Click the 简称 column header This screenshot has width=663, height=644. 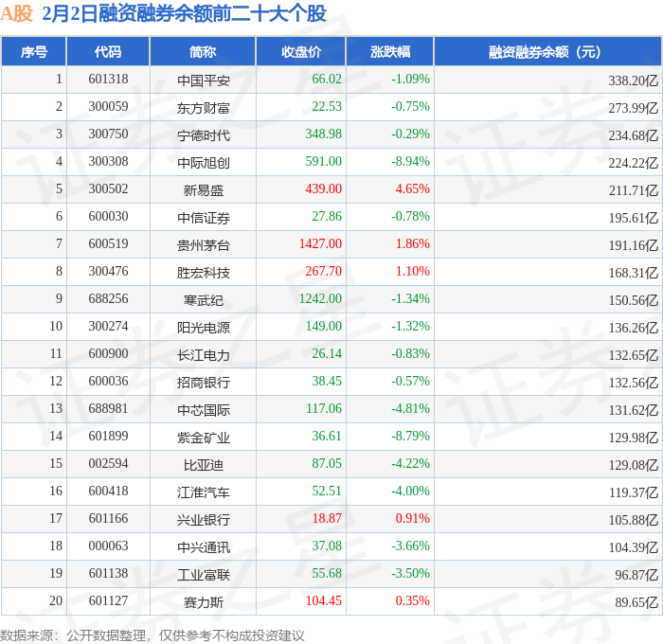(x=203, y=51)
